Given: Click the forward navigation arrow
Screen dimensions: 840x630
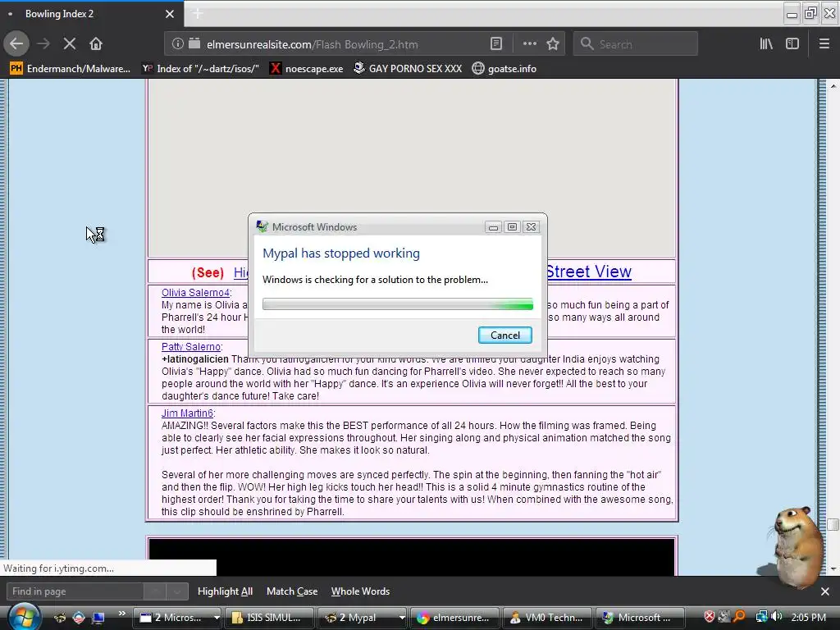Looking at the screenshot, I should click(x=43, y=44).
